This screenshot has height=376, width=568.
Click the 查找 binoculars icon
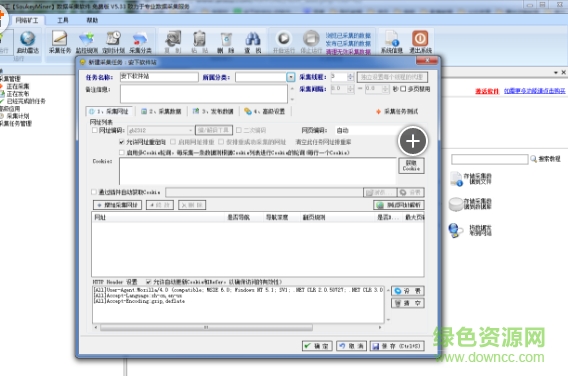click(253, 38)
